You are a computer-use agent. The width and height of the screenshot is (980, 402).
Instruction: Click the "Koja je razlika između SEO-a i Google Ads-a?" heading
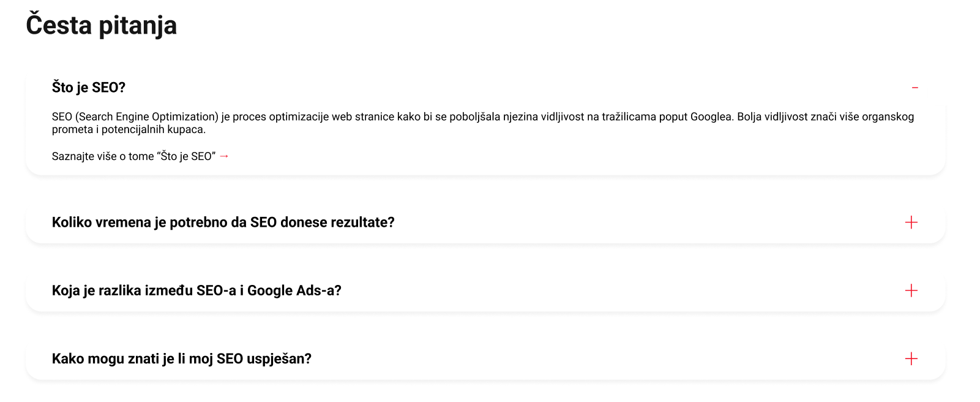(x=197, y=291)
